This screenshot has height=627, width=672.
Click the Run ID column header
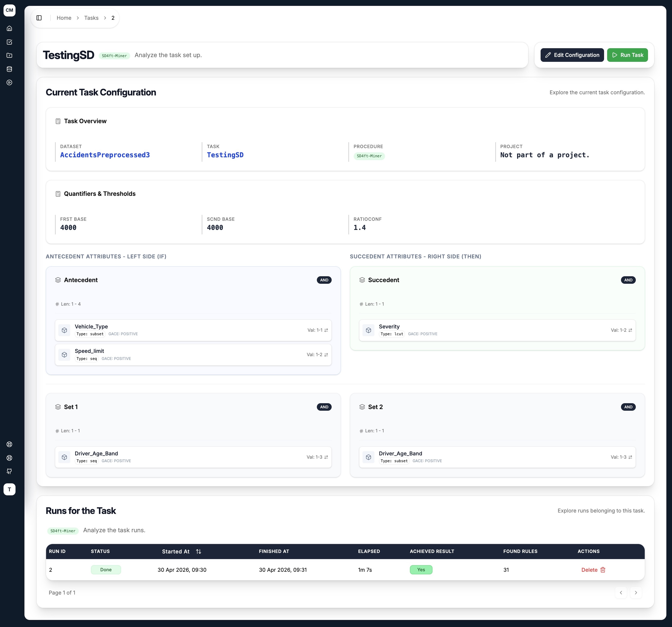pos(57,551)
